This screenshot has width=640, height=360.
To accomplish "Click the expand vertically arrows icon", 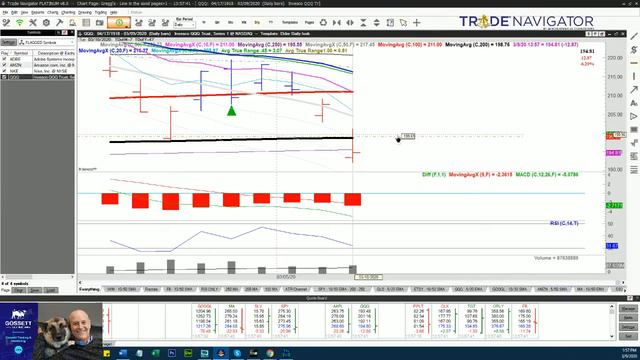I will click(377, 23).
